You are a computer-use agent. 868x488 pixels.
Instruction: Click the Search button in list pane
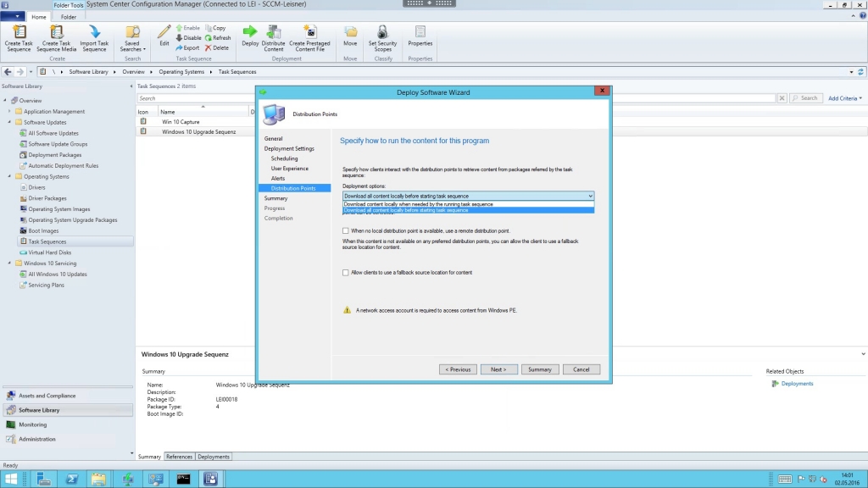[805, 98]
